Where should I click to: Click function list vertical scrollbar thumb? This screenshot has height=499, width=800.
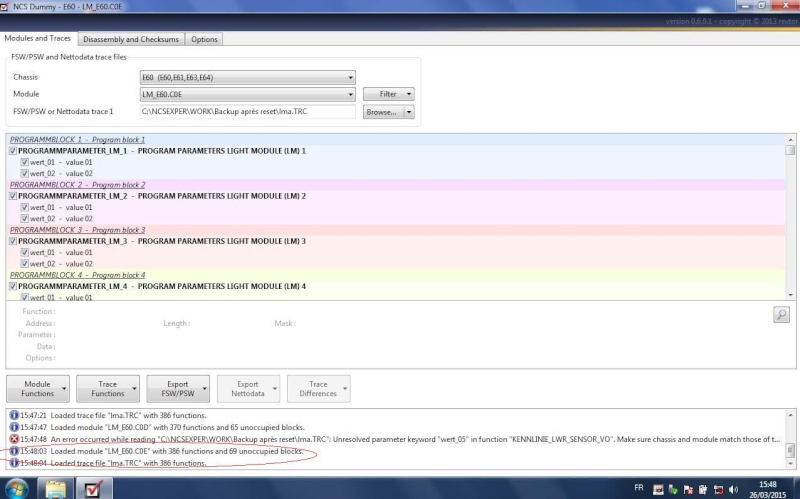[x=790, y=150]
